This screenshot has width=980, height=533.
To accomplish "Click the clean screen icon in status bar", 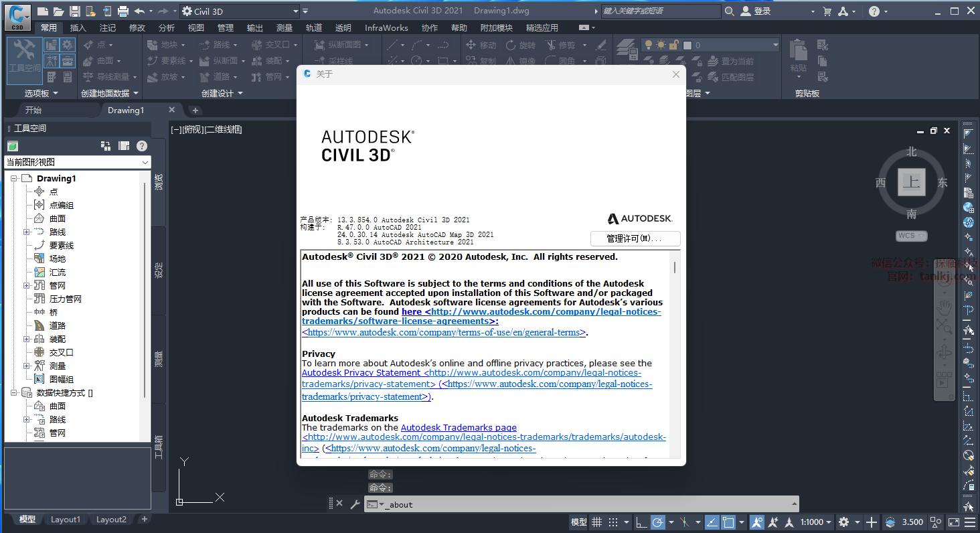I will (953, 522).
